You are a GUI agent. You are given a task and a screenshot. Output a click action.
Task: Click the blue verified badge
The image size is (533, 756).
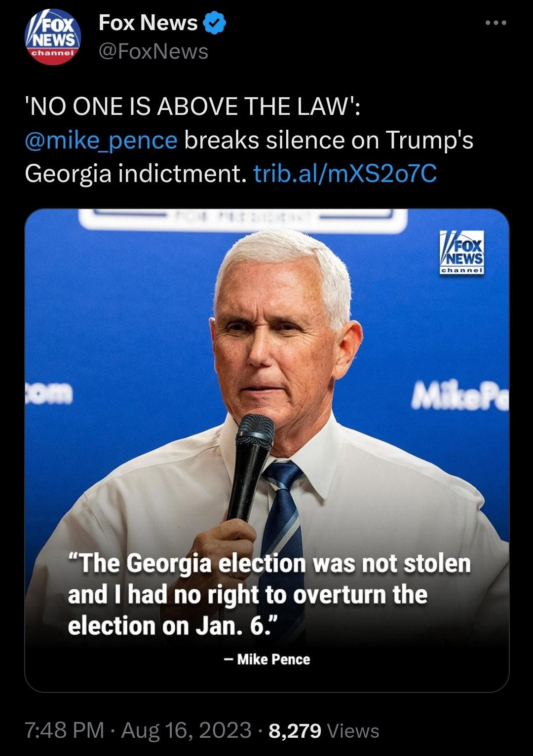(x=216, y=23)
